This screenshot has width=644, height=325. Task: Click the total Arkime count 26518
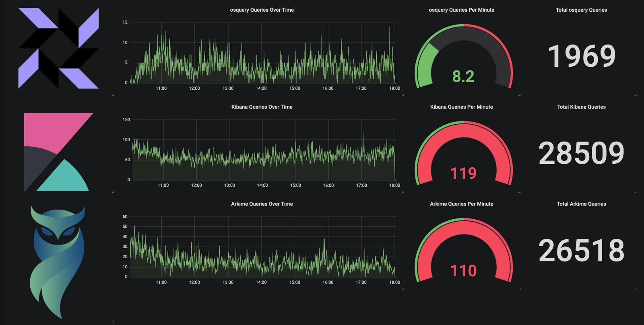[582, 250]
